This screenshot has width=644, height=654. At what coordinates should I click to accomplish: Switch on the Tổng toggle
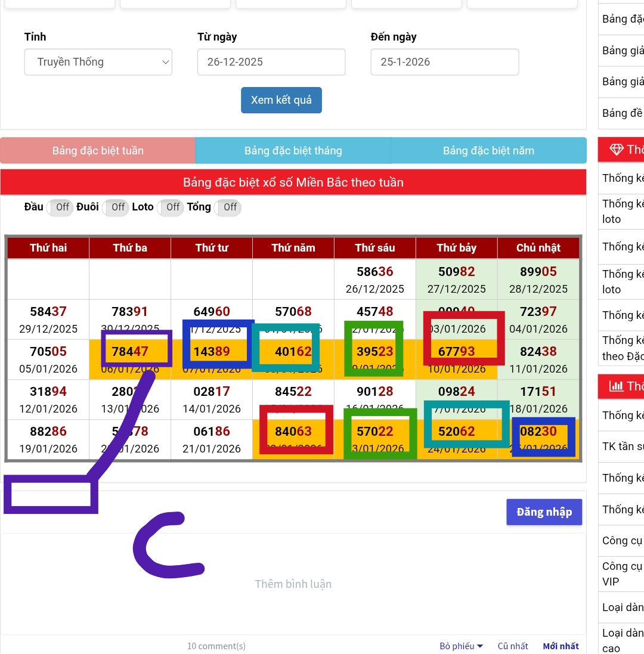tap(228, 207)
